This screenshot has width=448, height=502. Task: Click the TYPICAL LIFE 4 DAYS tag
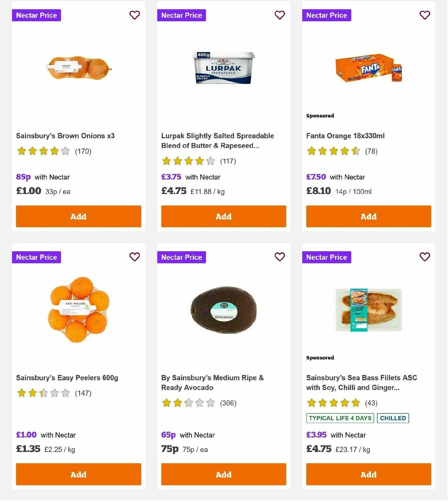point(340,418)
